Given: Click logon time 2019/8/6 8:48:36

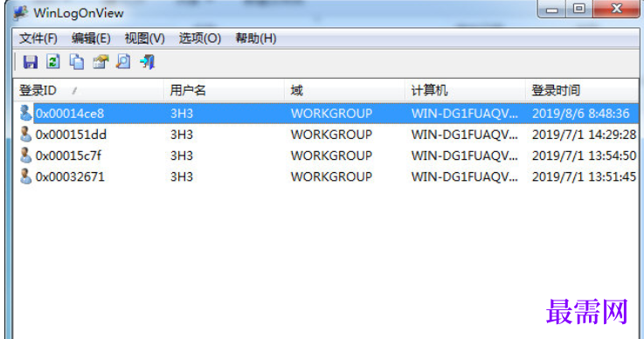Looking at the screenshot, I should [x=581, y=114].
